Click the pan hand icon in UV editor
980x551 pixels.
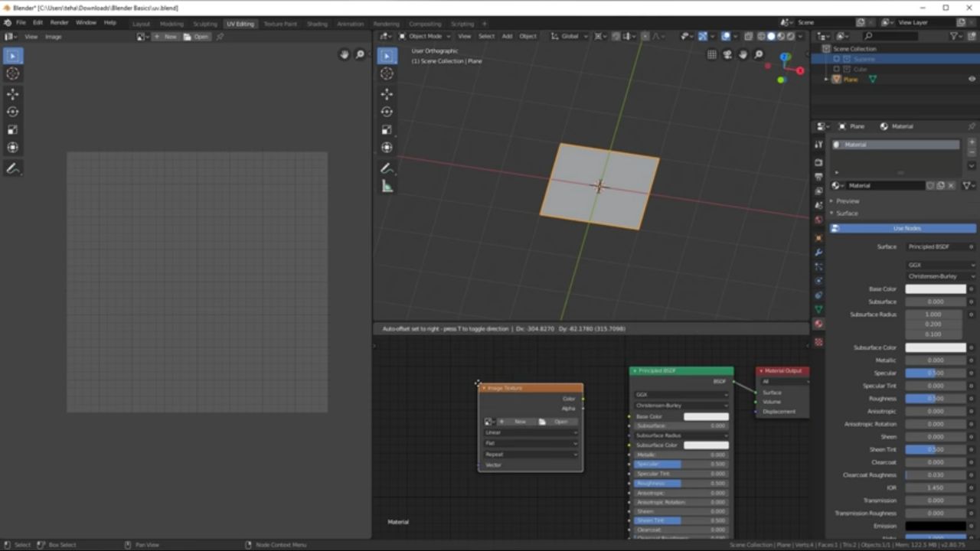[x=345, y=54]
